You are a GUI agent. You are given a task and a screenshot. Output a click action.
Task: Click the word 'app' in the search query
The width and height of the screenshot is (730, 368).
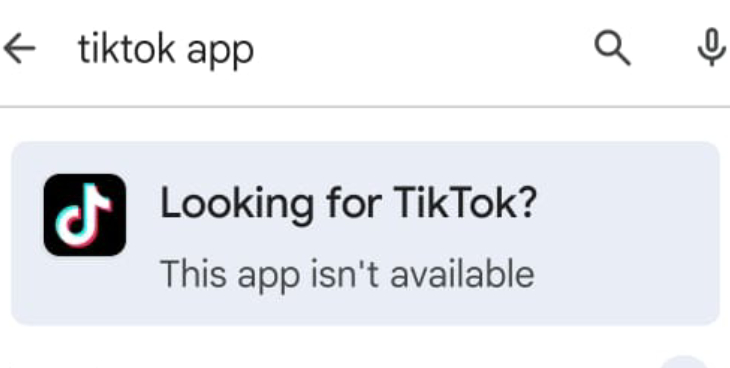pyautogui.click(x=220, y=54)
